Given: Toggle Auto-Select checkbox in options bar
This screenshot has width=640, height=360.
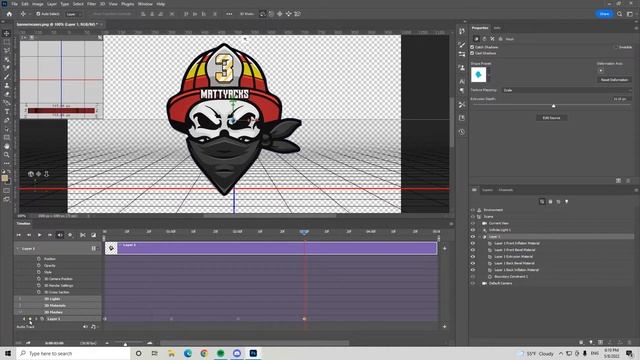Looking at the screenshot, I should pos(38,14).
